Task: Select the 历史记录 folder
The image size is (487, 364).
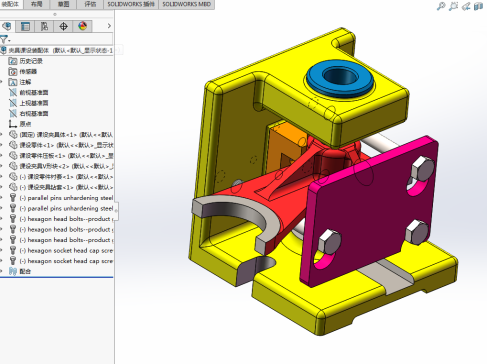Action: click(26, 61)
